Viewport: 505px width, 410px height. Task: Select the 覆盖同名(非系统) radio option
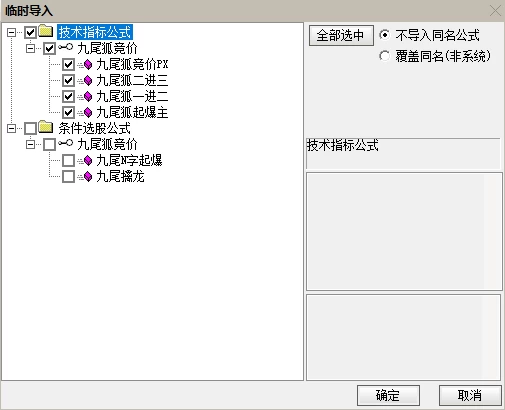384,56
